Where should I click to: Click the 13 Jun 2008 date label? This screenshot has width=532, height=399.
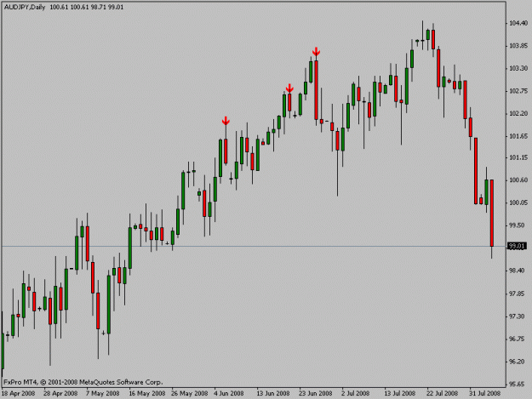click(273, 393)
